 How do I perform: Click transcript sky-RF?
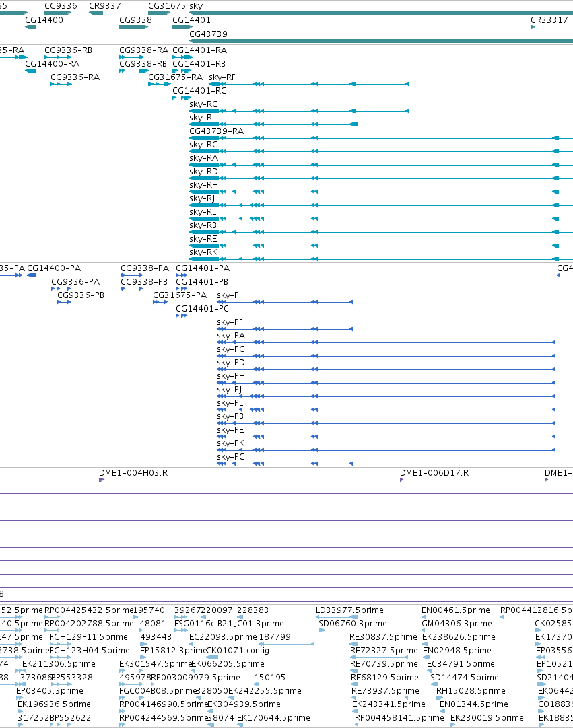point(222,77)
